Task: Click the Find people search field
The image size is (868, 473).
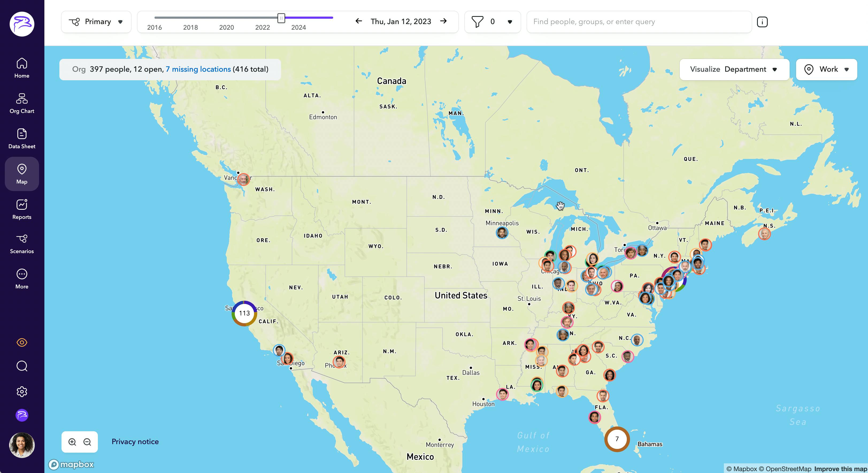Action: click(x=639, y=22)
